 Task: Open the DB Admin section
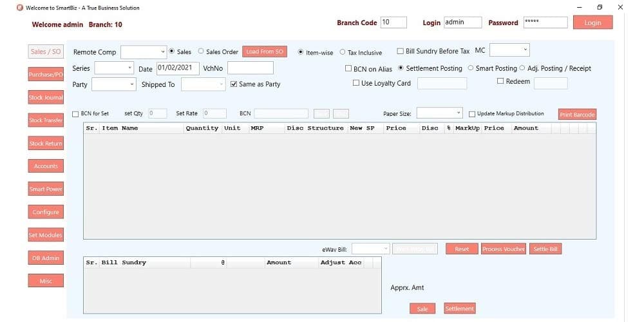(x=46, y=258)
